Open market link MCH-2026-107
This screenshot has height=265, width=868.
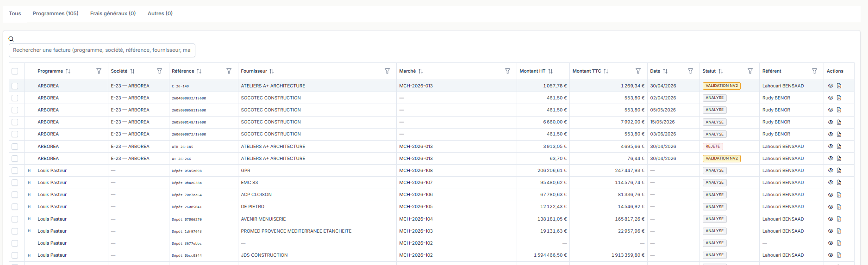coord(416,182)
